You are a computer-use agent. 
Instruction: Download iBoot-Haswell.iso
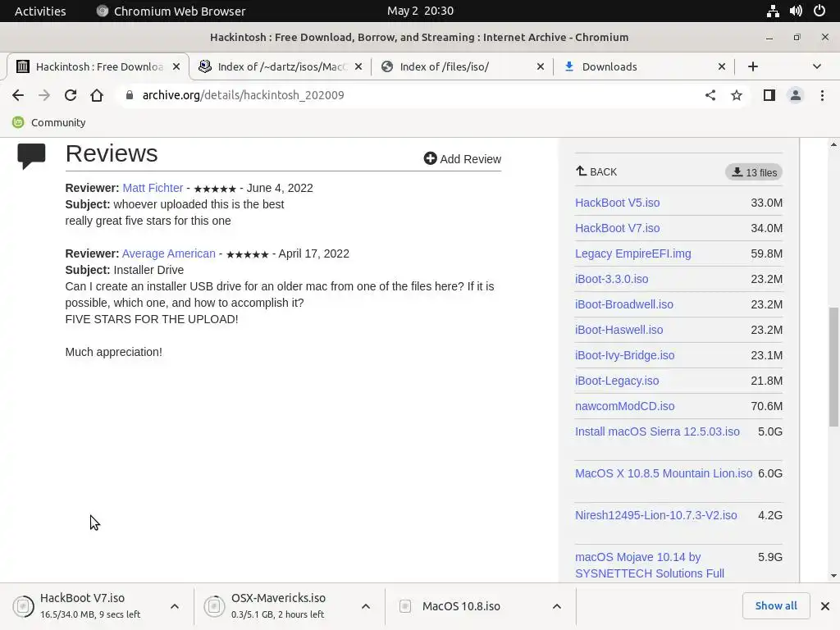click(619, 330)
